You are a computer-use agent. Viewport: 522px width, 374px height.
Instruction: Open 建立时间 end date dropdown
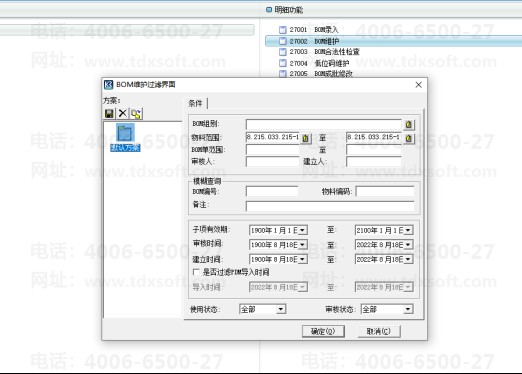click(x=408, y=259)
